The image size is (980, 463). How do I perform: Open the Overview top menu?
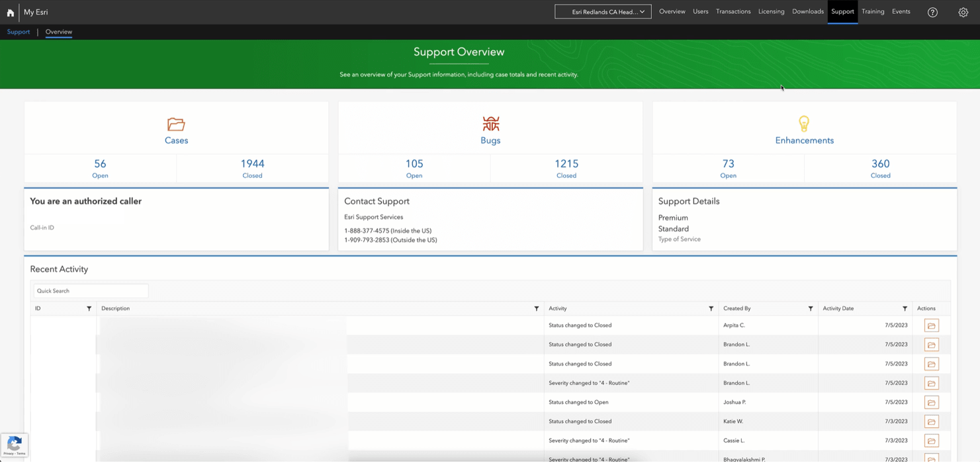(672, 11)
